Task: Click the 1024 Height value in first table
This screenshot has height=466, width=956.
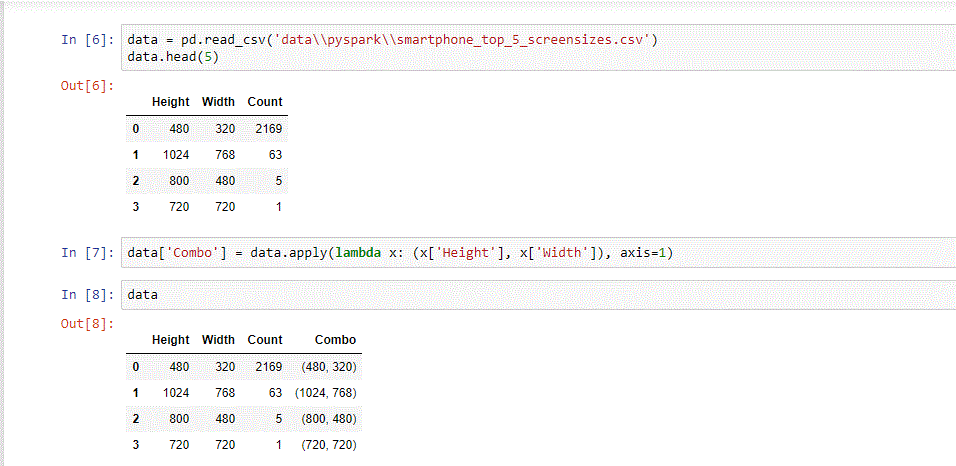Action: tap(176, 155)
